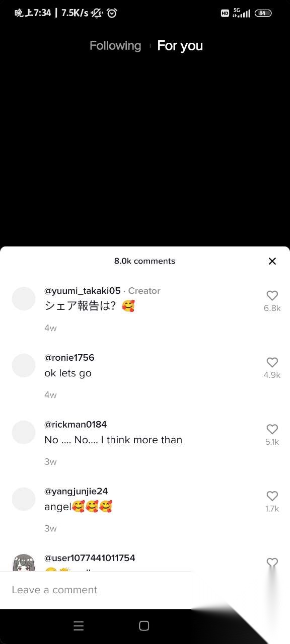
Task: Open @yuumi_takaki05's profile avatar
Action: 24,299
